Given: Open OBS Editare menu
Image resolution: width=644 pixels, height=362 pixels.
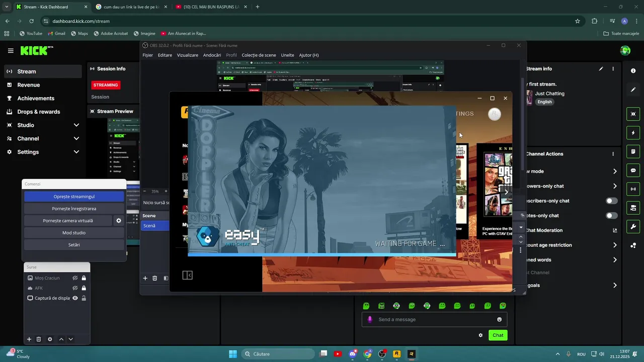Looking at the screenshot, I should (165, 55).
